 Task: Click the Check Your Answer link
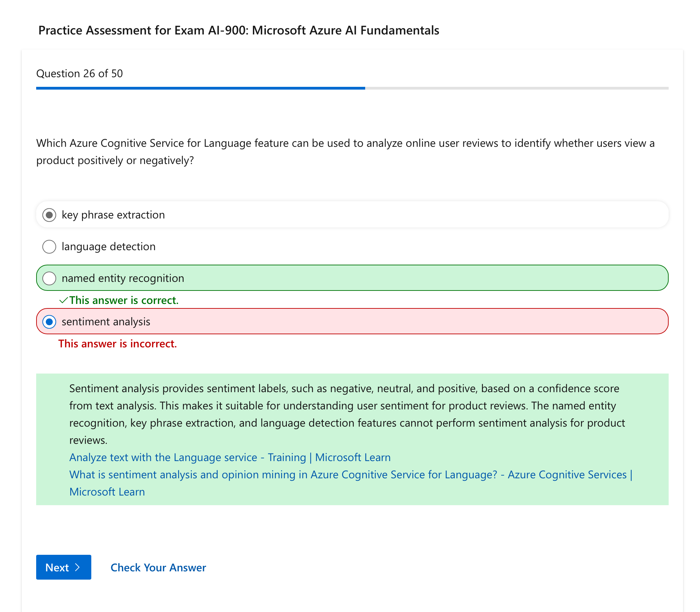click(x=158, y=568)
